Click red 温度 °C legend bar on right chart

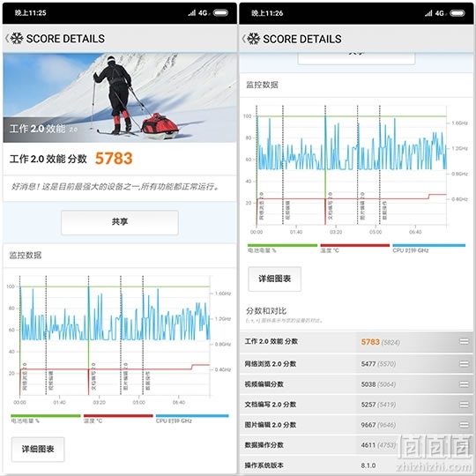(x=355, y=246)
